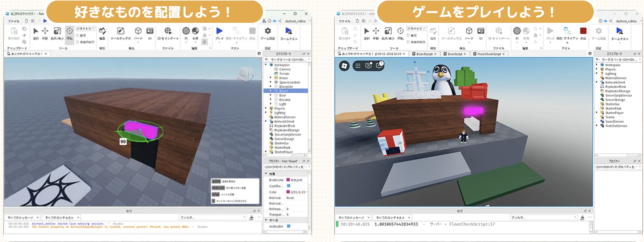Click フィルタ field in left output panel
Viewport: 644px width, 242px height.
click(213, 218)
